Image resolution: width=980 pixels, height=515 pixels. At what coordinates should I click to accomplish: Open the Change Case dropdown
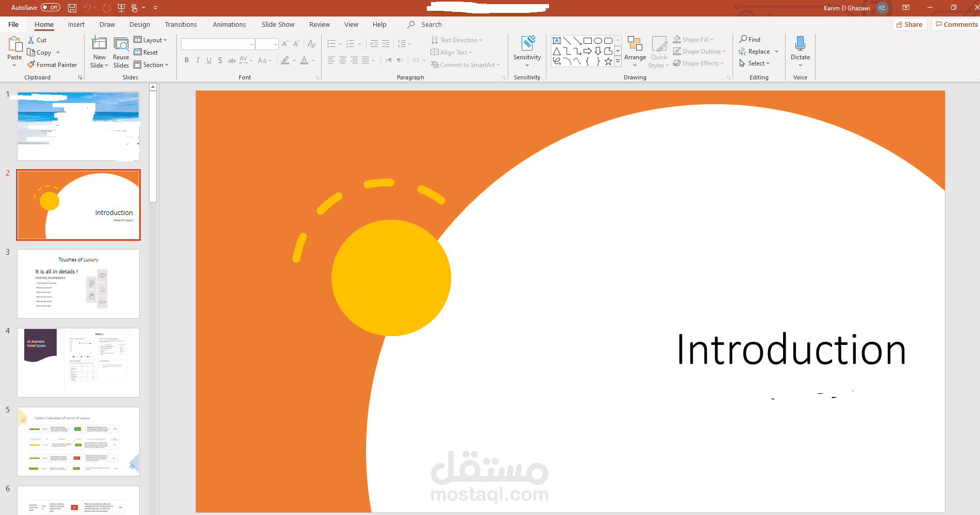coord(264,60)
